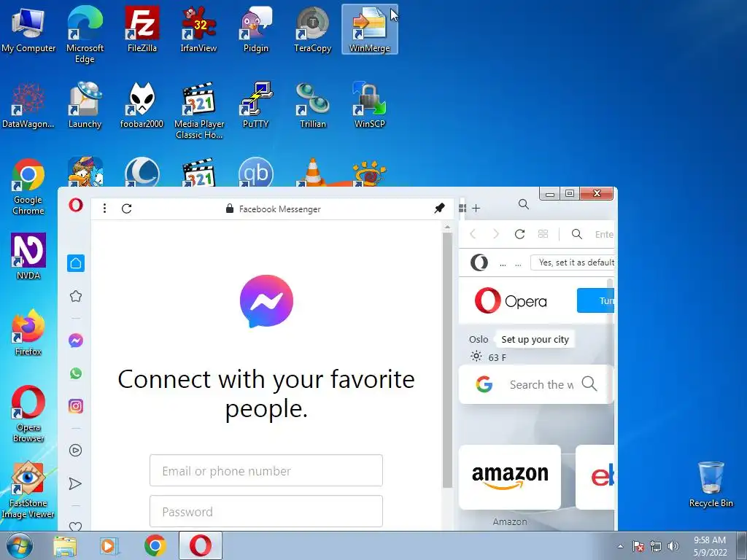Go back in Opera browser

point(473,234)
